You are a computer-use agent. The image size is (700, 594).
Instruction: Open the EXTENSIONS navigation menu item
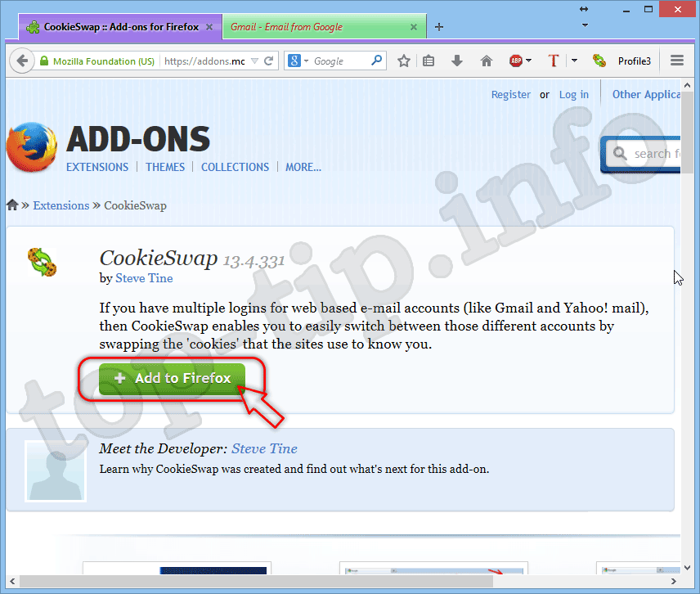click(97, 167)
